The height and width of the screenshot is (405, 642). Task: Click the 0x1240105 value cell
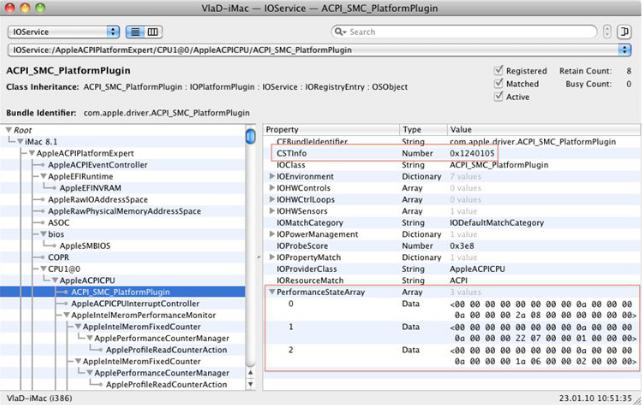pyautogui.click(x=472, y=153)
